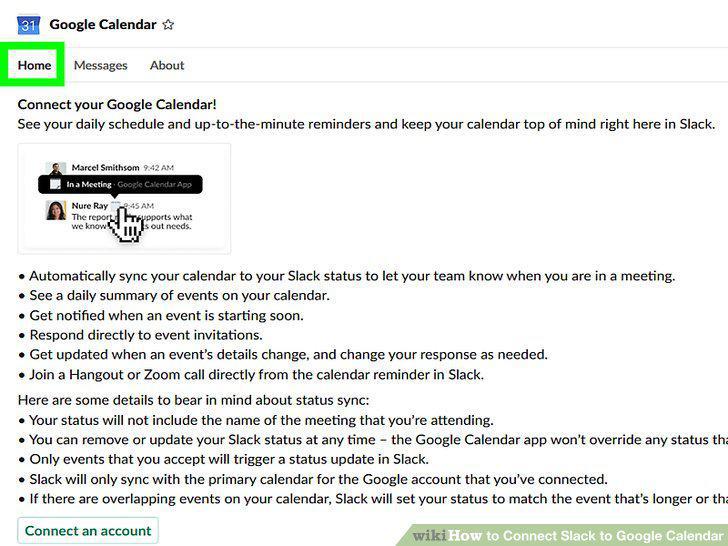Click Nure Ray's avatar in the preview
728x546 pixels.
tap(56, 210)
